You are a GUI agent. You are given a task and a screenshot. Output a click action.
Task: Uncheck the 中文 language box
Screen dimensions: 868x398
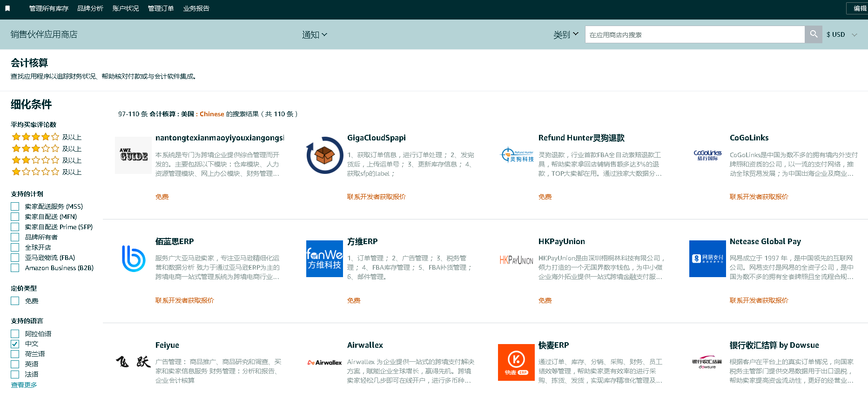click(x=15, y=344)
